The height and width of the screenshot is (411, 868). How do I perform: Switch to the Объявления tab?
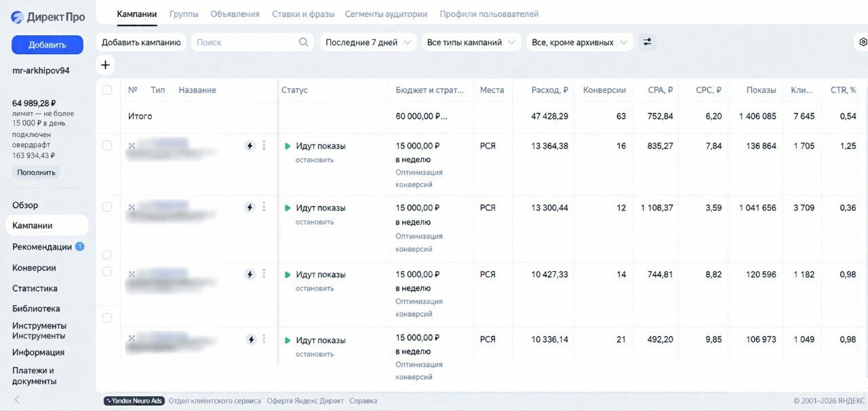235,14
